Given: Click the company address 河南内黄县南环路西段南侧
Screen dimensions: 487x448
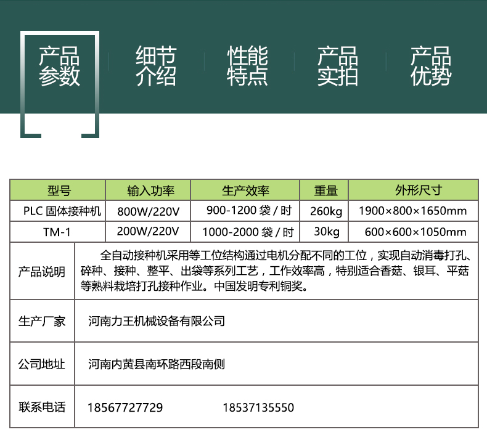Looking at the screenshot, I should tap(157, 364).
